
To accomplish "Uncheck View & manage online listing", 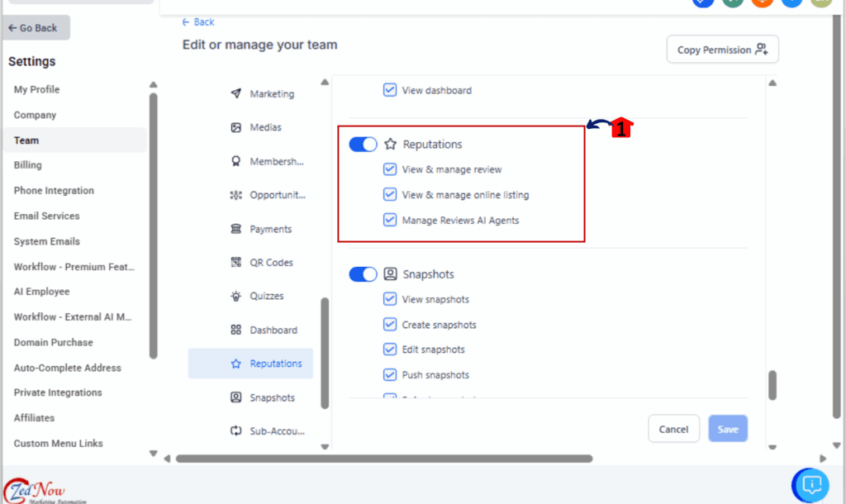I will click(390, 194).
